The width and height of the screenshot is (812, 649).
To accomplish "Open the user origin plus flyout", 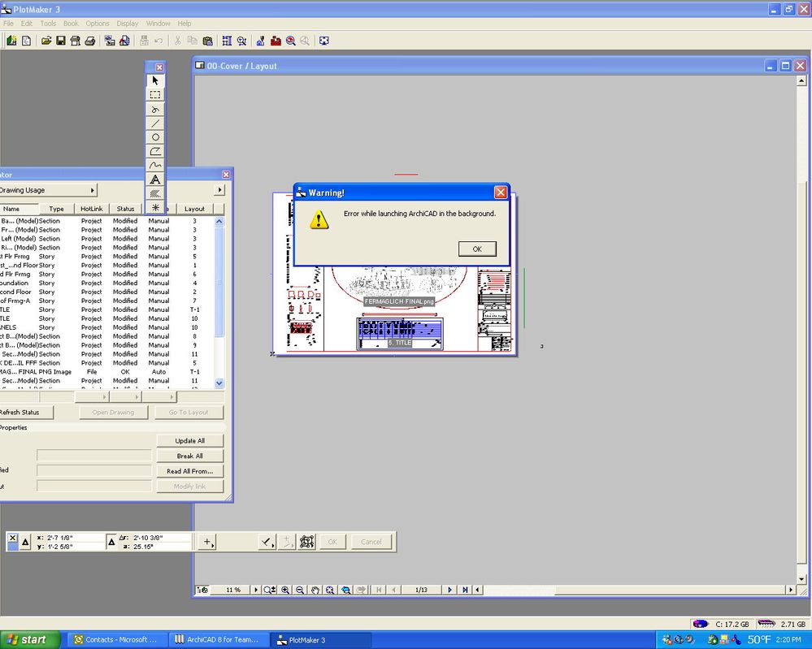I will pyautogui.click(x=207, y=542).
